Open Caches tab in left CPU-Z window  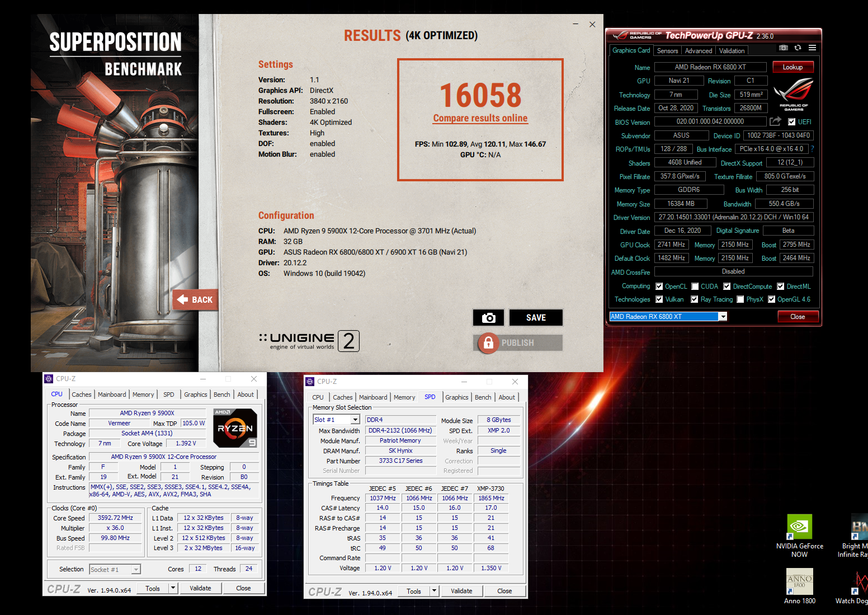point(81,395)
